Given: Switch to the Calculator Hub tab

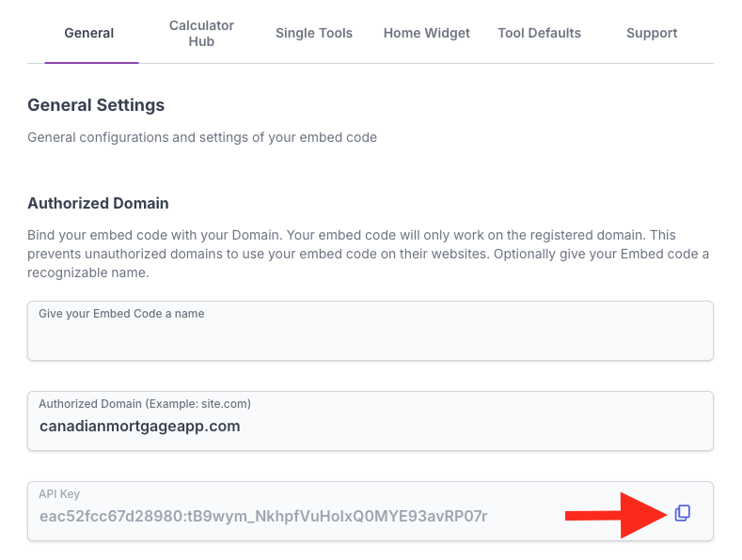Looking at the screenshot, I should click(201, 33).
